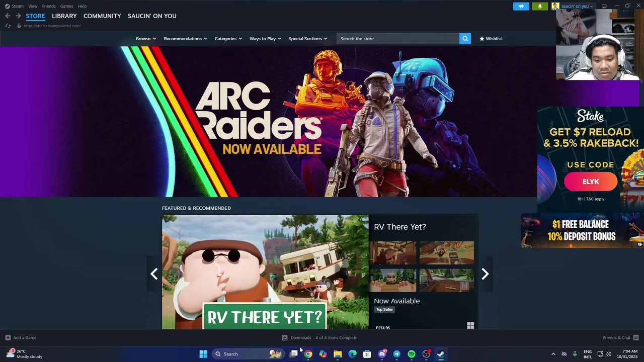
Task: Switch to Big Picture mode monitor icon
Action: 604,6
